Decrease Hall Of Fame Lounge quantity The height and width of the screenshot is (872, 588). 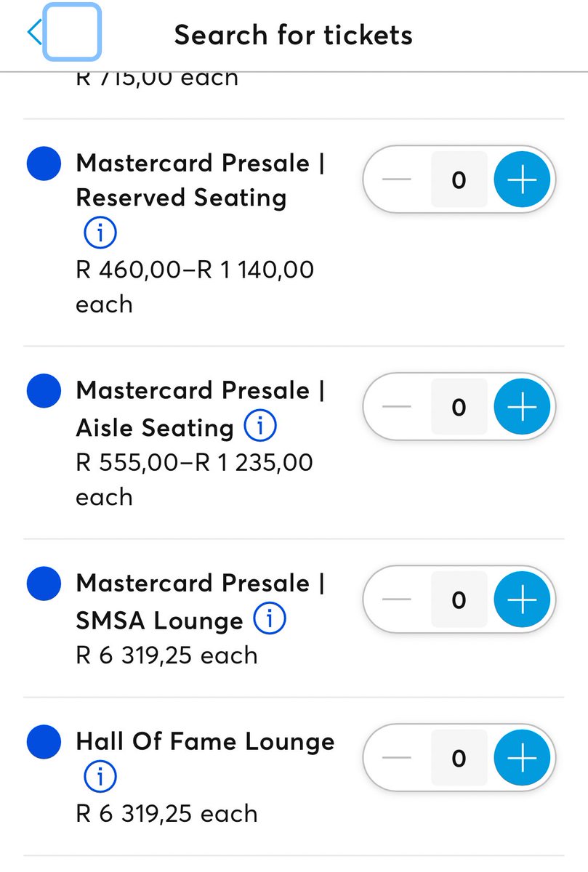tap(397, 758)
